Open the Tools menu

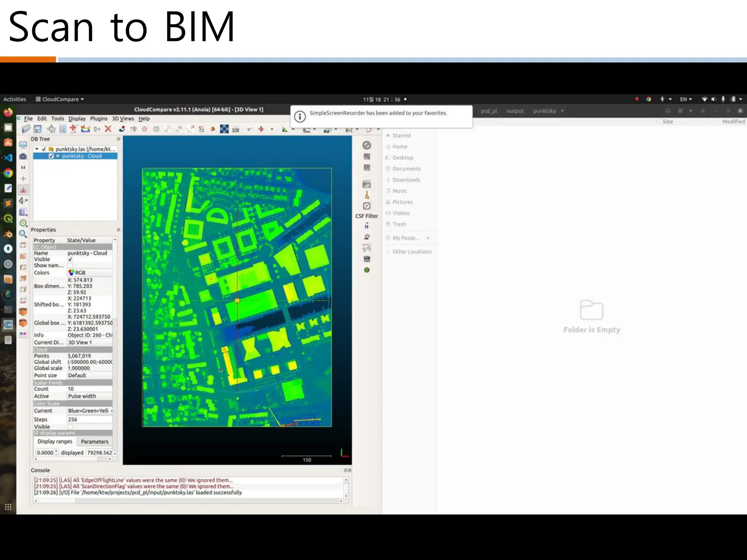tap(58, 118)
